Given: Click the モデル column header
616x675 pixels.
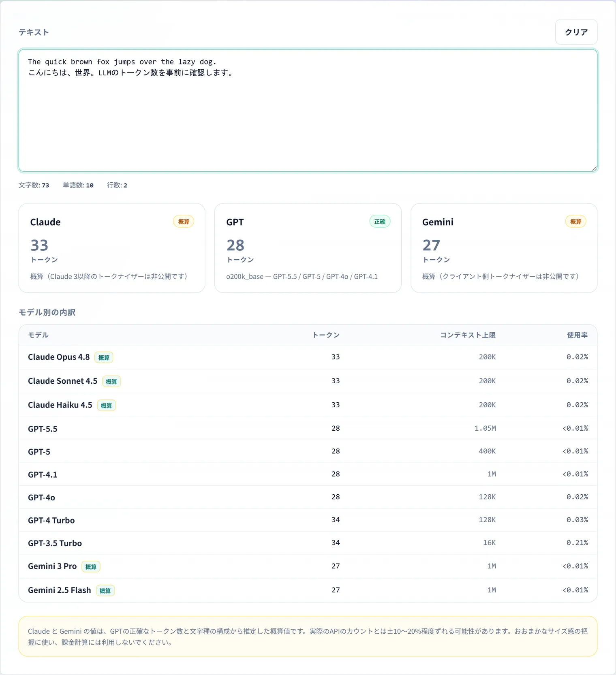Looking at the screenshot, I should click(38, 335).
